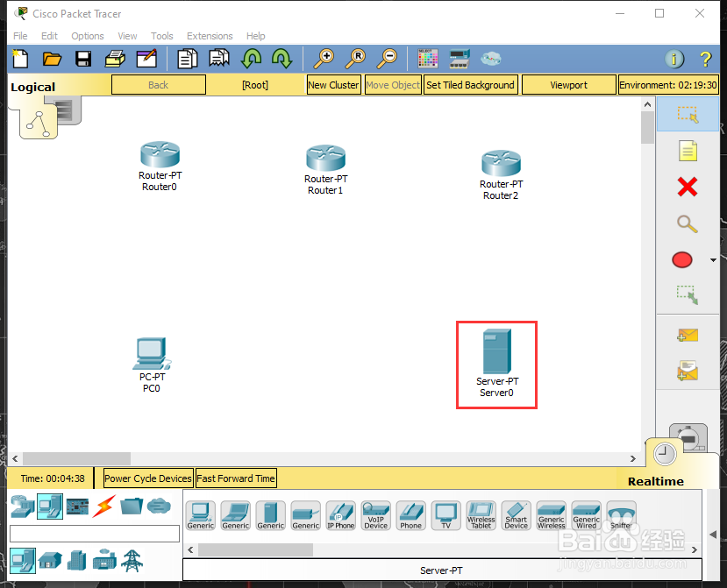Click the Zoom Reset magnifier
The width and height of the screenshot is (727, 588).
pyautogui.click(x=356, y=59)
